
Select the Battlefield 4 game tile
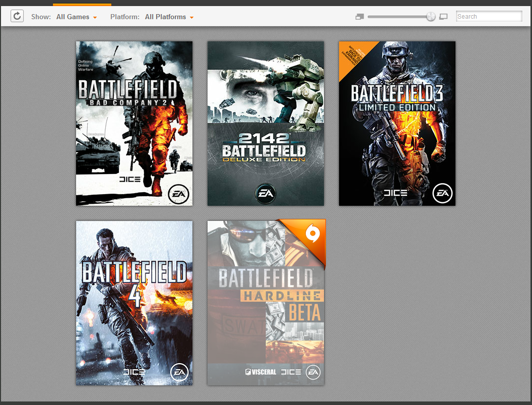pos(134,303)
